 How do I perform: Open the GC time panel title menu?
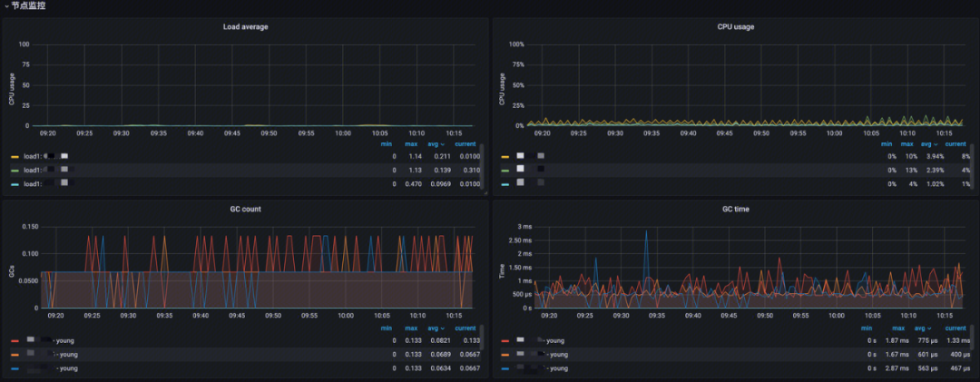735,209
